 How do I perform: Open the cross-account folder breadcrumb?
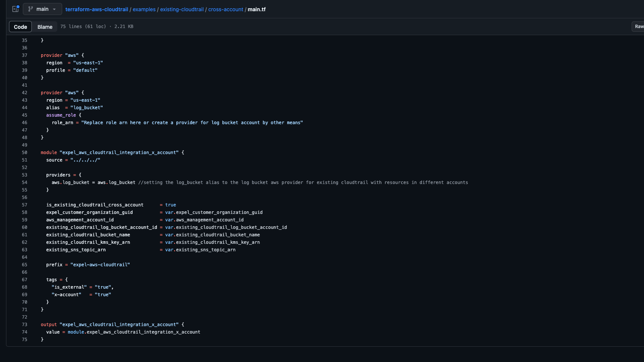click(x=225, y=9)
